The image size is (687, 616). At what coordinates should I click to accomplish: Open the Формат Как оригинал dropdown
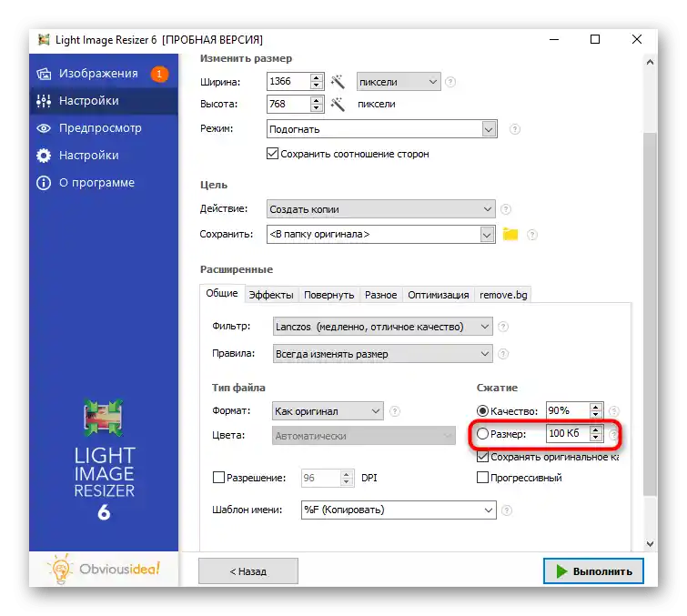pos(328,411)
